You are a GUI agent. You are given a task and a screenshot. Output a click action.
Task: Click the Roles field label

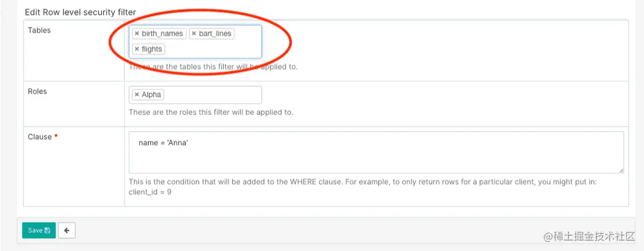(37, 91)
